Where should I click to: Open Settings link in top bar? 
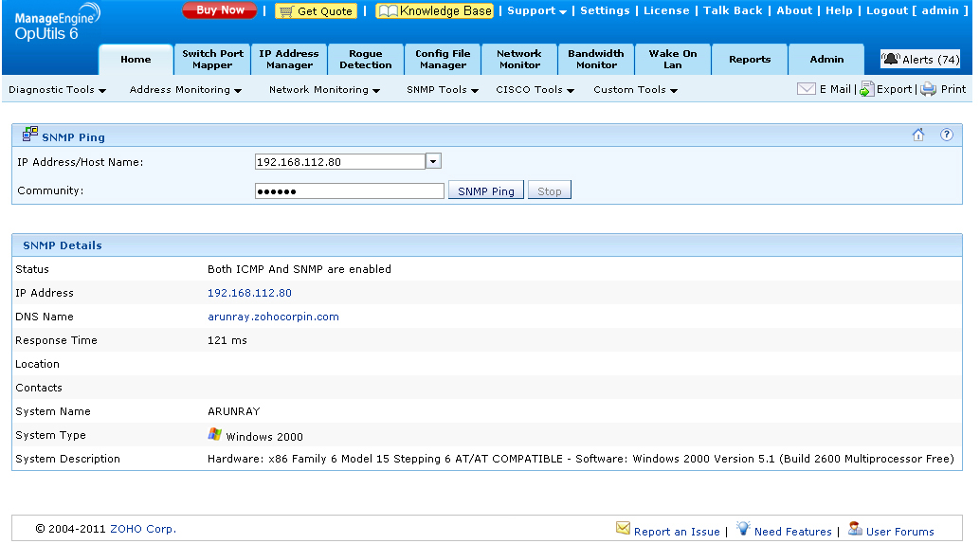(x=605, y=10)
